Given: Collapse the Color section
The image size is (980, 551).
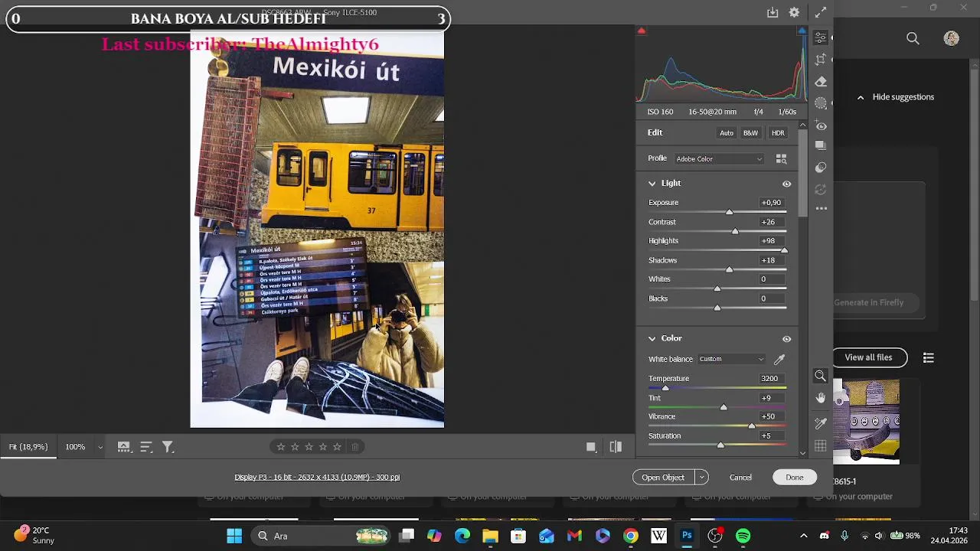Looking at the screenshot, I should (x=652, y=338).
